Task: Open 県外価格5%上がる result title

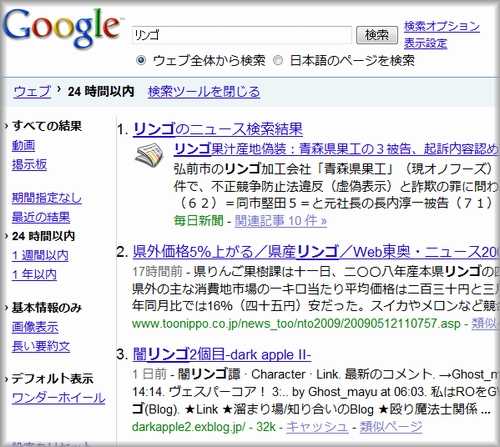Action: tap(315, 252)
